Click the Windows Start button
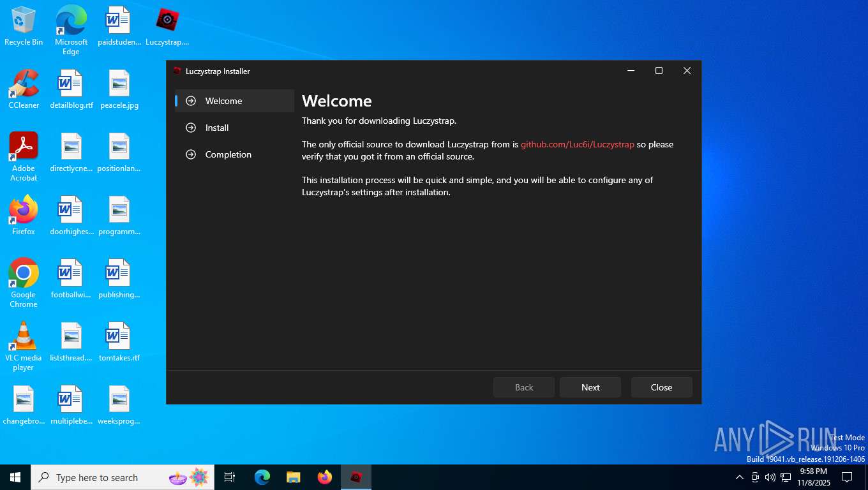Viewport: 868px width, 490px height. (15, 477)
